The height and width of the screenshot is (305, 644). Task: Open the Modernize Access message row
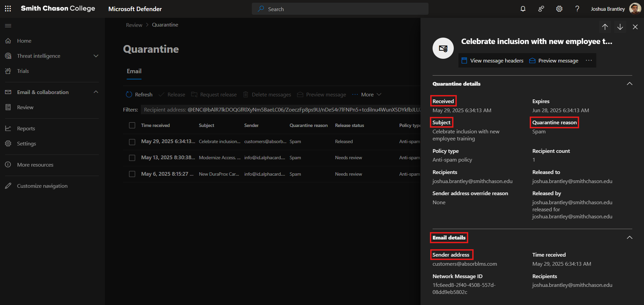pyautogui.click(x=272, y=158)
